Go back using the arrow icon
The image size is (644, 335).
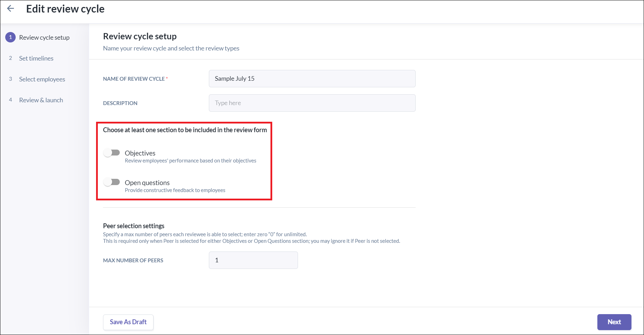tap(11, 9)
